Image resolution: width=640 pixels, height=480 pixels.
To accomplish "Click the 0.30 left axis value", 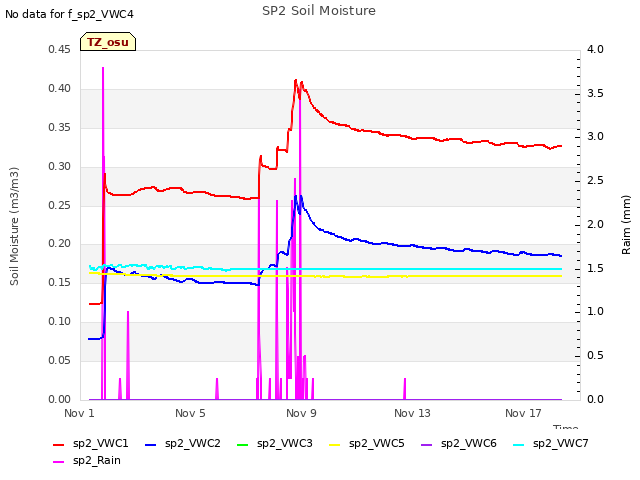I will [60, 166].
